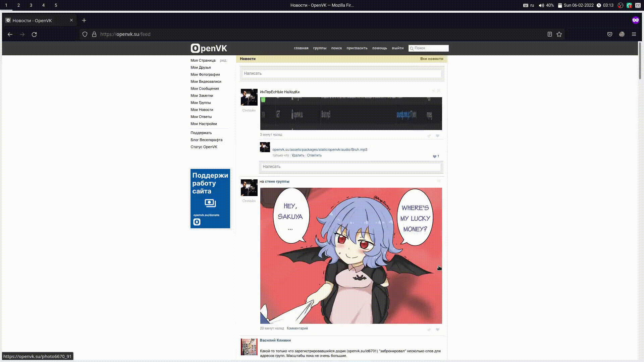
Task: Like the Sakuya anime picture post
Action: coord(437,329)
